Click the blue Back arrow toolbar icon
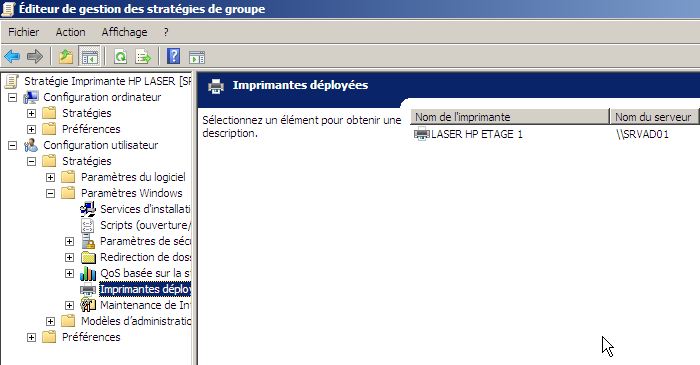This screenshot has width=700, height=365. pos(12,57)
